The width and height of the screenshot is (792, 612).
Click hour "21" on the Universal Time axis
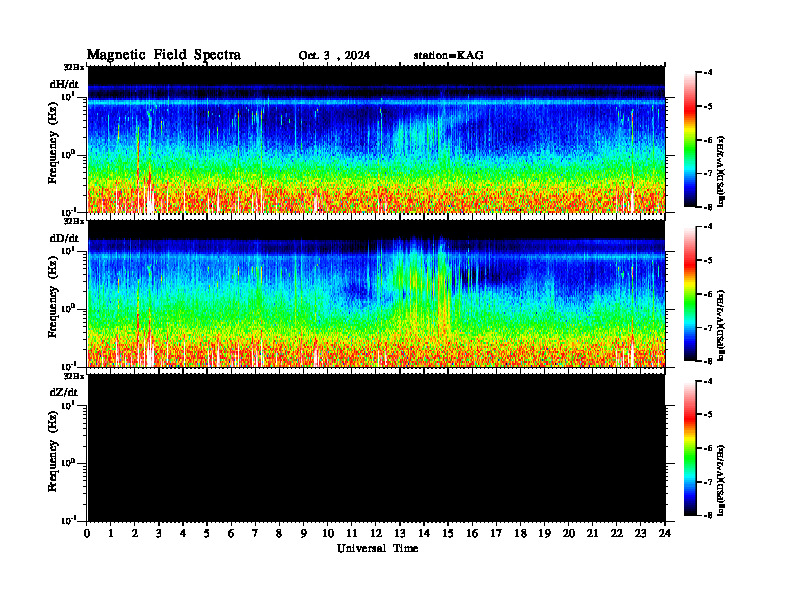point(592,533)
